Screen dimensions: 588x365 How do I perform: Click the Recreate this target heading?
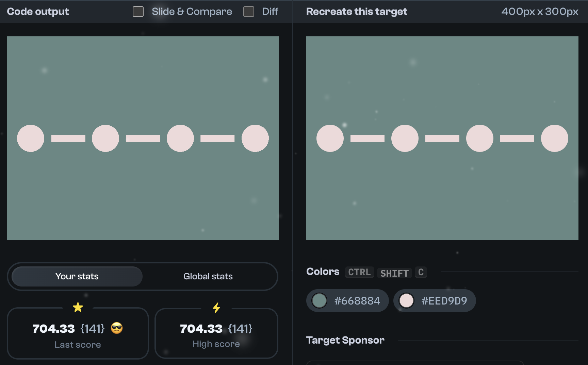pyautogui.click(x=357, y=11)
